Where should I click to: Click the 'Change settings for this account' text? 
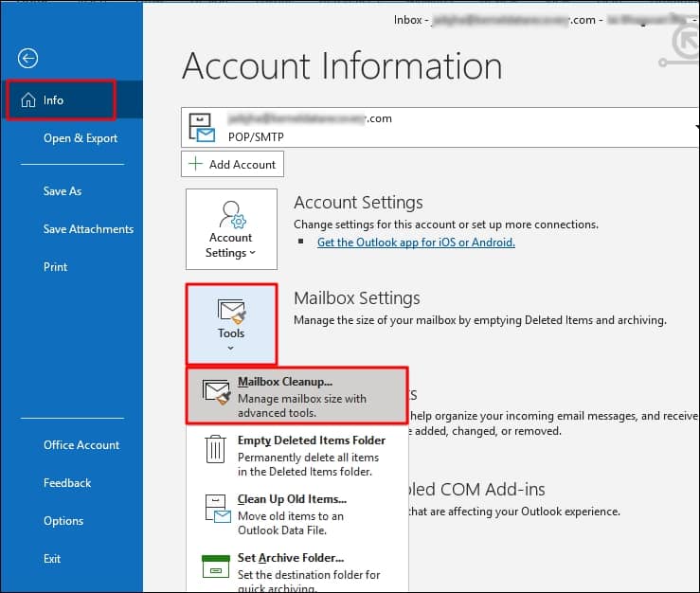[x=446, y=225]
